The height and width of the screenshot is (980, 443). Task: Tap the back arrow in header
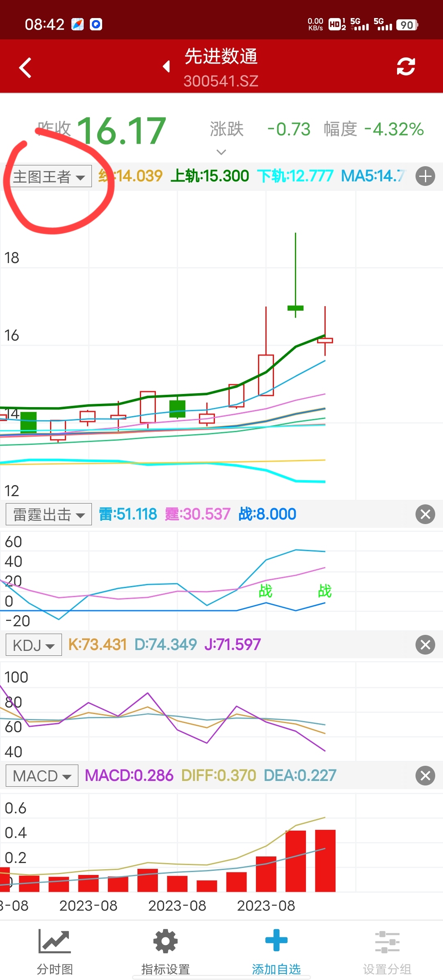tap(25, 68)
